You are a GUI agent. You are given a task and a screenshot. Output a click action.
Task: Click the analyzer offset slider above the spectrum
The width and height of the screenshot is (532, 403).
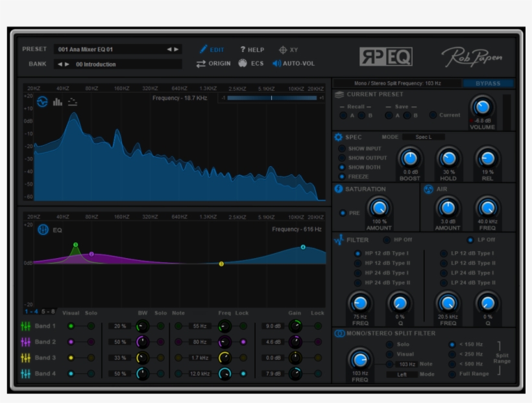tap(271, 99)
